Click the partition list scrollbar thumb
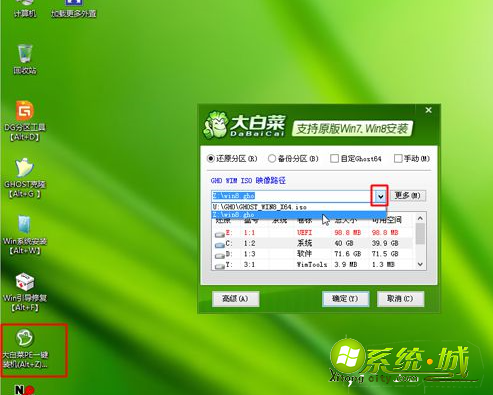This screenshot has width=493, height=395. (420, 234)
